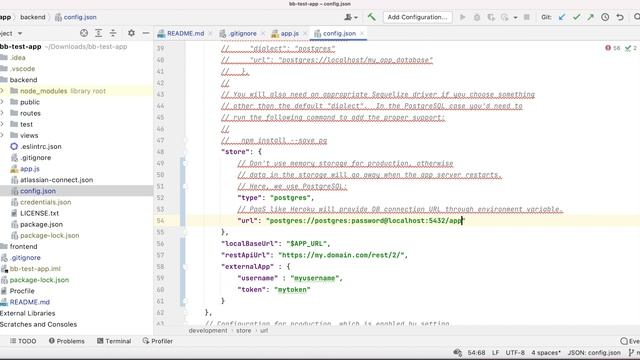Click the 4 spaces indent widget
This screenshot has height=360, width=640.
[x=546, y=352]
